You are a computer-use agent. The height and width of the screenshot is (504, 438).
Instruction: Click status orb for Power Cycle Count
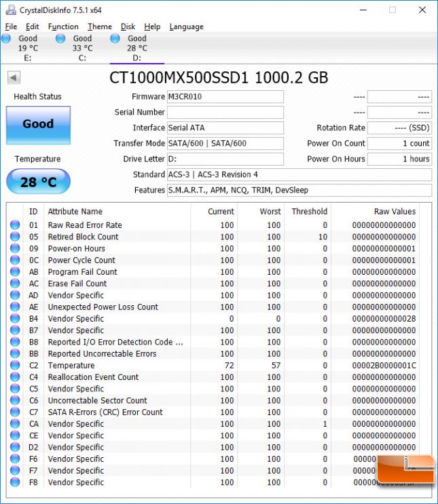[15, 260]
